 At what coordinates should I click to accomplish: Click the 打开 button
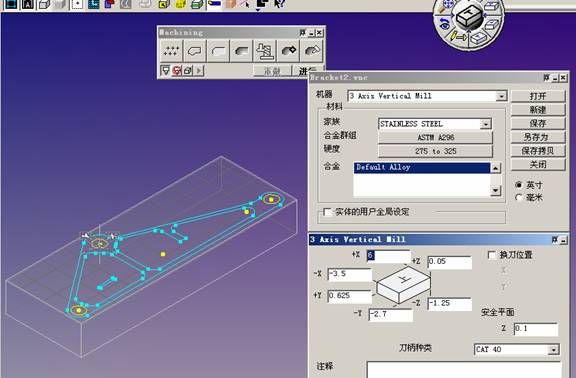point(538,96)
